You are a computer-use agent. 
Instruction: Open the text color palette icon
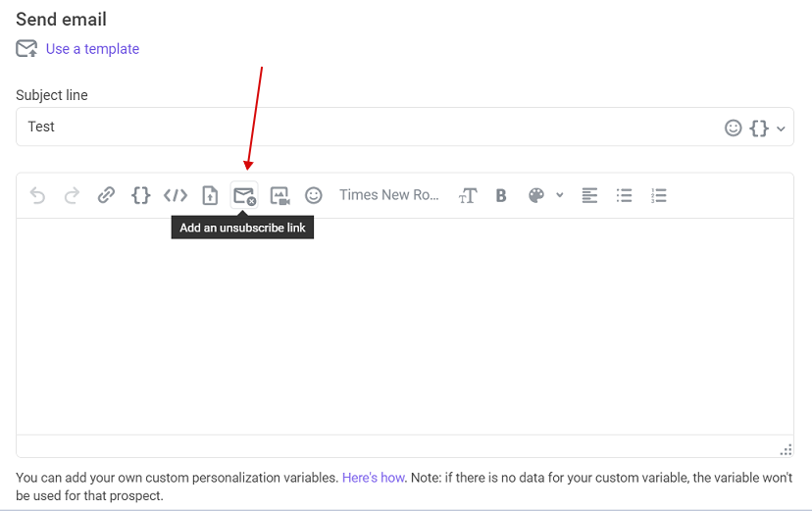click(536, 195)
